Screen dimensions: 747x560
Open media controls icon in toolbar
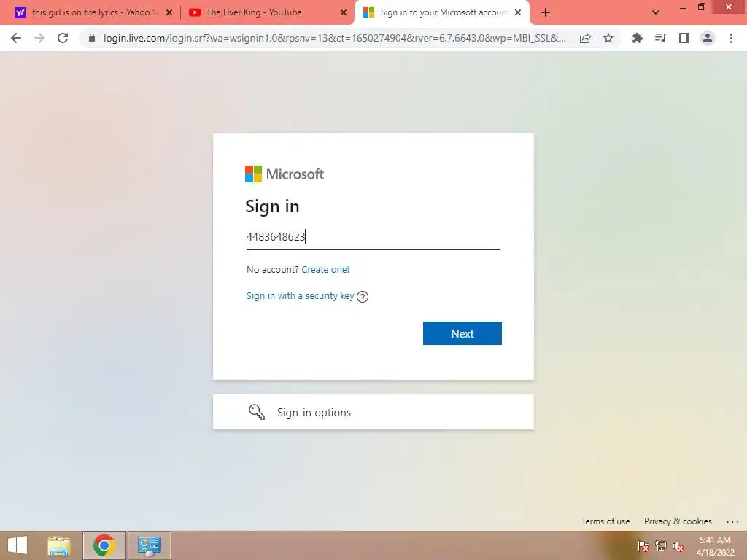(661, 38)
